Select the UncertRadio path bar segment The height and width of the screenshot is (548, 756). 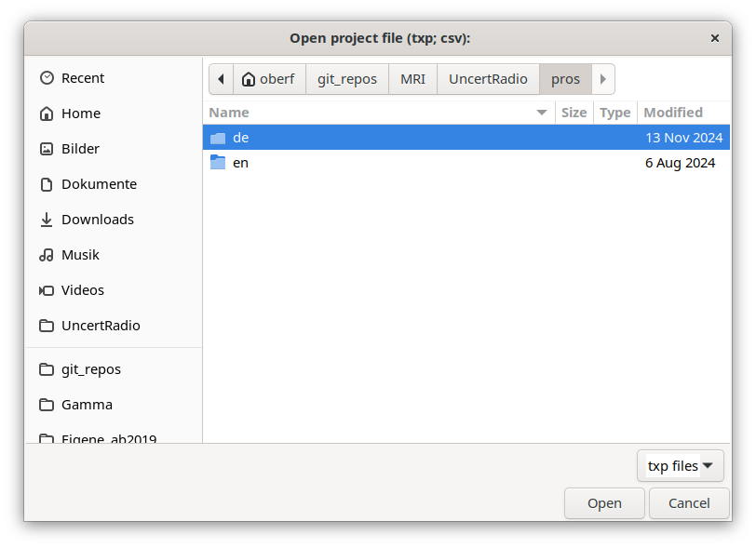coord(489,79)
